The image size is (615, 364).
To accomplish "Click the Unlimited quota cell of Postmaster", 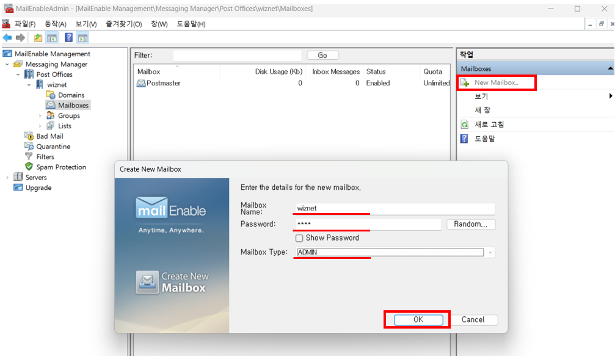I will click(436, 83).
